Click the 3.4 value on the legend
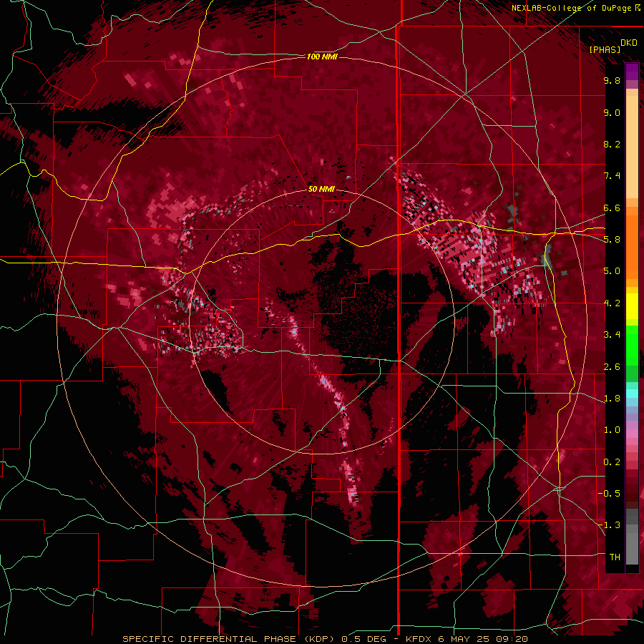The image size is (644, 644). [x=612, y=335]
